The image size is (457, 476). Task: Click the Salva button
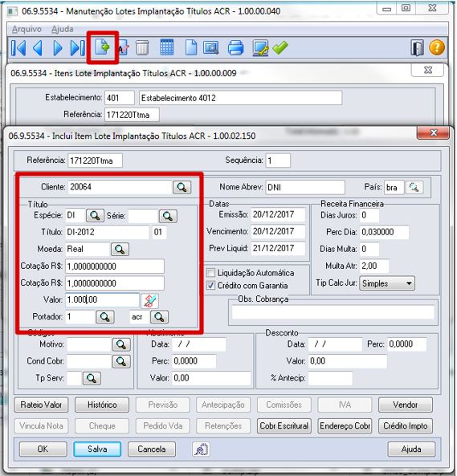click(x=97, y=449)
